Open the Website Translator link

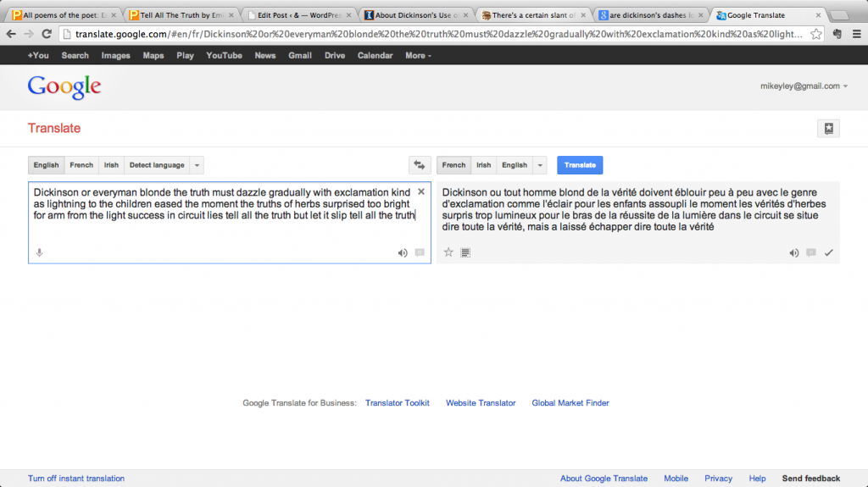tap(481, 403)
